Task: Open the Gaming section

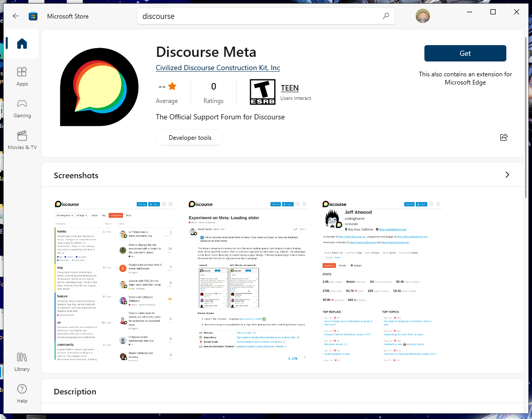Action: pos(22,108)
